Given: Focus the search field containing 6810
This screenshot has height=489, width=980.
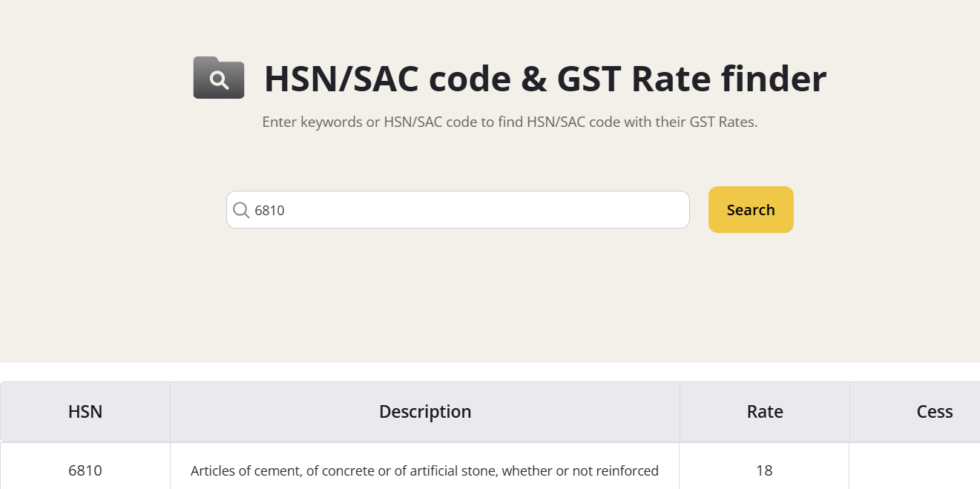Looking at the screenshot, I should coord(467,210).
